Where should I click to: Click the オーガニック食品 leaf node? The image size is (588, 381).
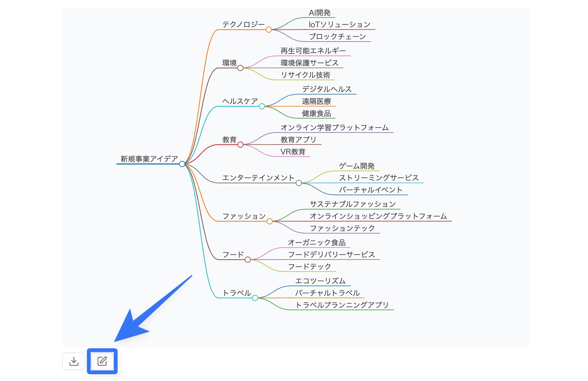[317, 243]
